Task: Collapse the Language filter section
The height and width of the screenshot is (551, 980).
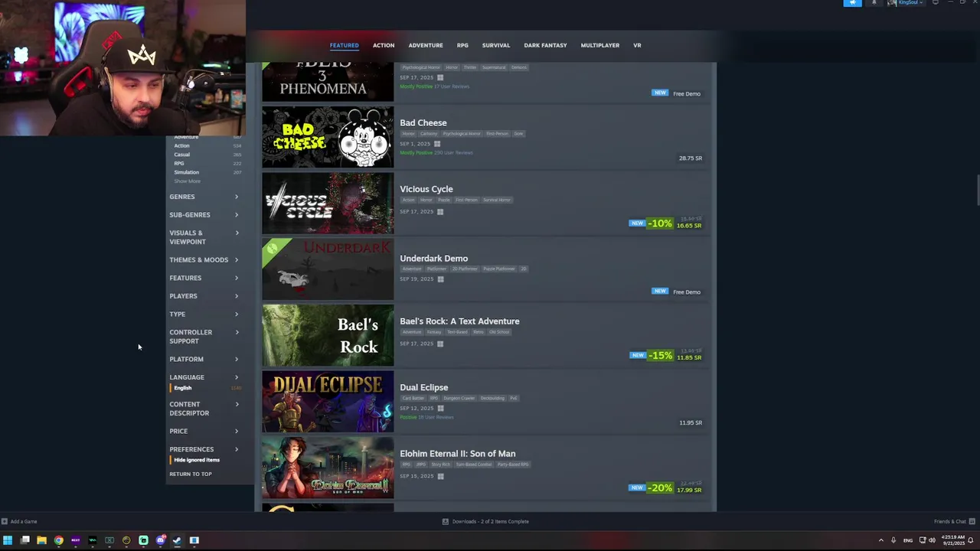Action: tap(204, 377)
